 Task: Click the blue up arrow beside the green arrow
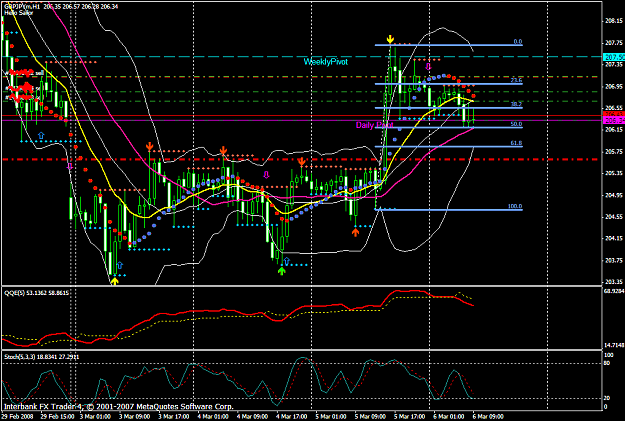[x=287, y=262]
